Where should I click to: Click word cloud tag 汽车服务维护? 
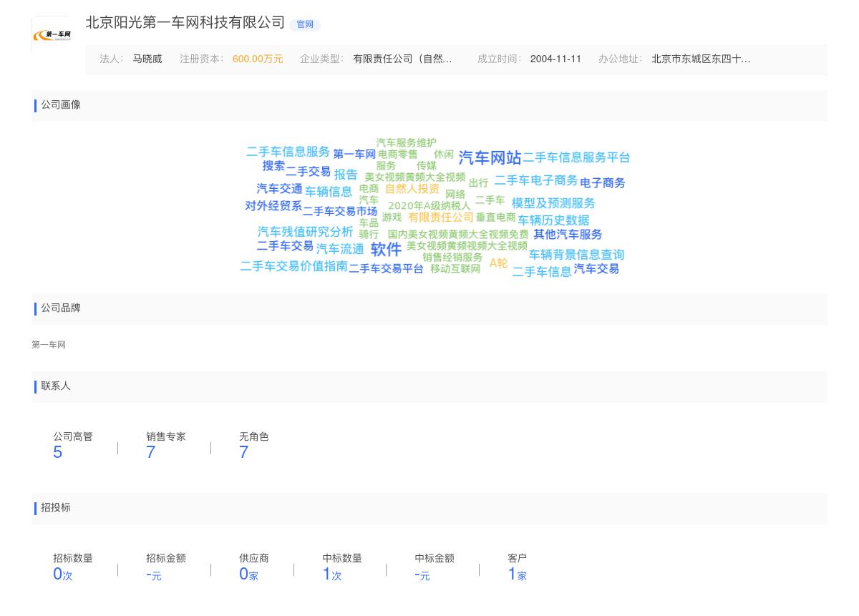[406, 143]
